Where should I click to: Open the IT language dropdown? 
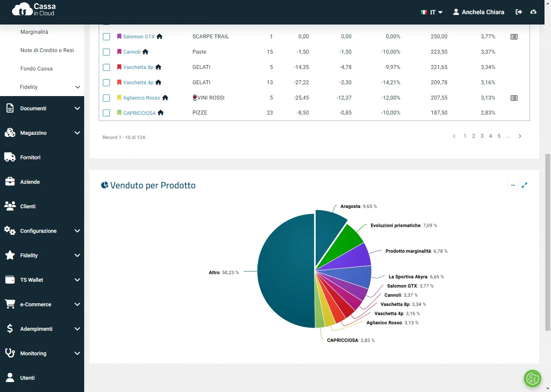[432, 12]
